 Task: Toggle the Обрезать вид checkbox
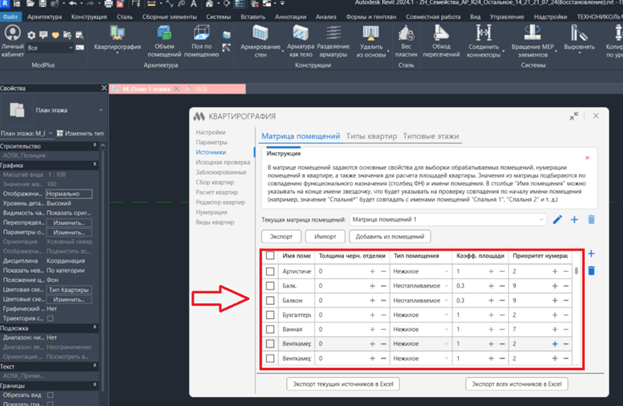point(50,395)
